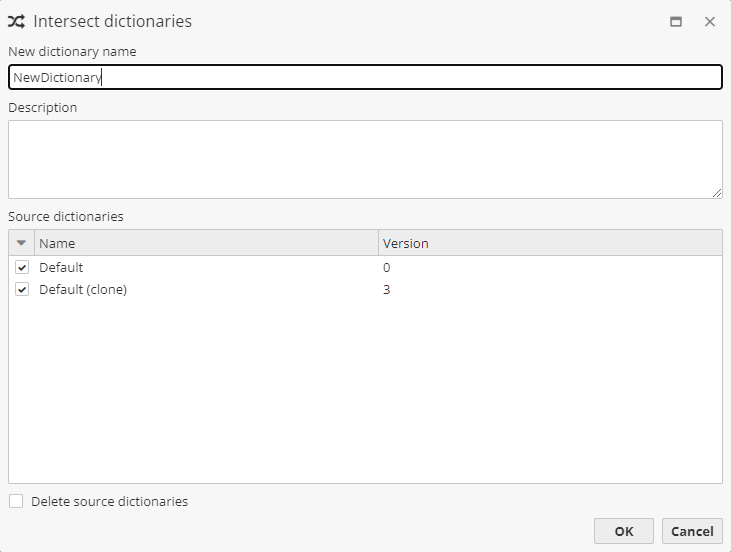
Task: Select the Default (clone) row name
Action: [83, 290]
